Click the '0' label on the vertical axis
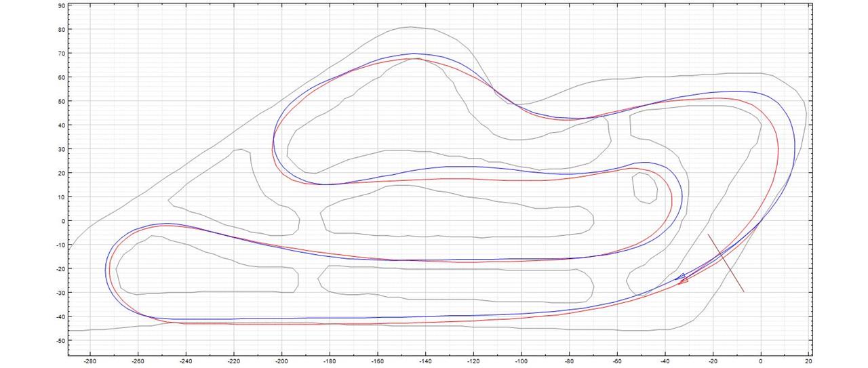This screenshot has height=368, width=868. click(x=62, y=221)
